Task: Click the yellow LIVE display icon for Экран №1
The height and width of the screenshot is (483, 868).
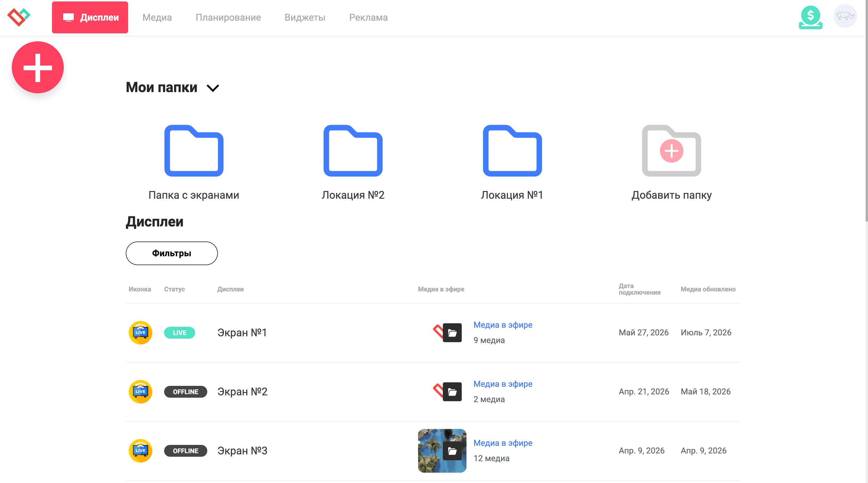Action: click(x=141, y=332)
